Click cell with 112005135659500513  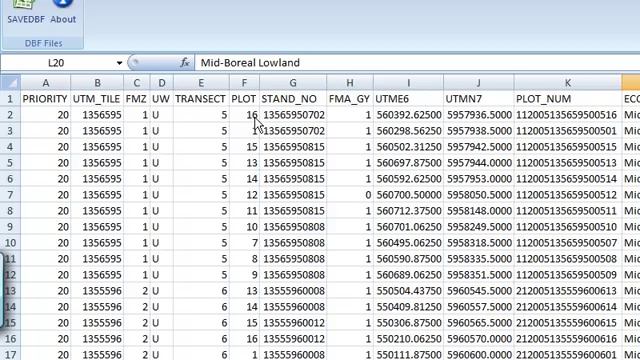click(568, 163)
